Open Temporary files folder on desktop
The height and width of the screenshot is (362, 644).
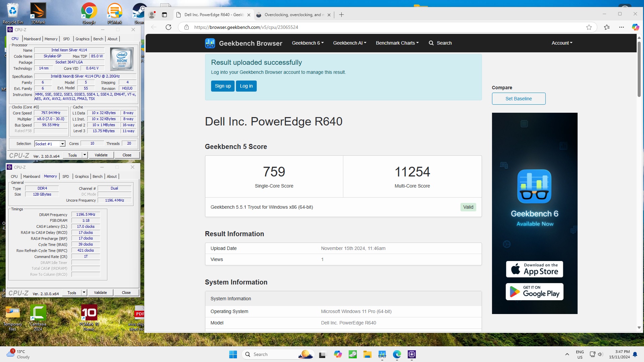tap(12, 317)
